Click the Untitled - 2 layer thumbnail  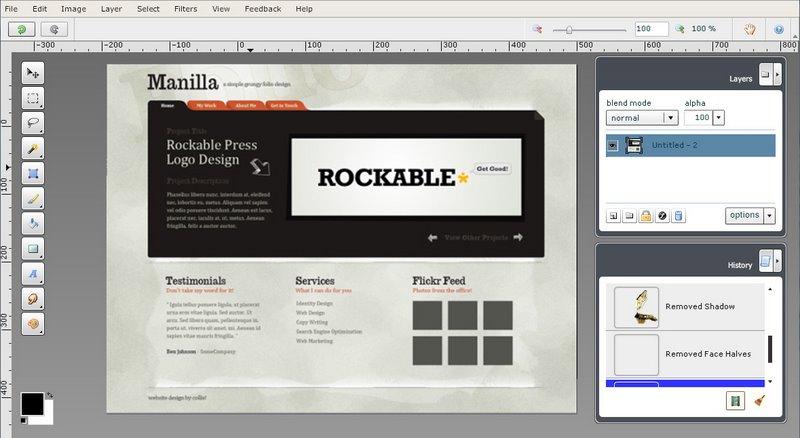click(x=634, y=146)
